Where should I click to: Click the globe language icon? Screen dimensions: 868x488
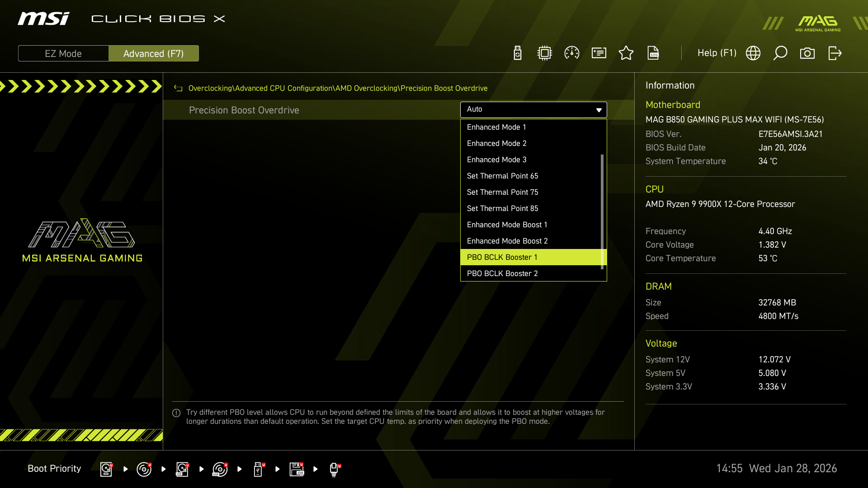[x=753, y=53]
